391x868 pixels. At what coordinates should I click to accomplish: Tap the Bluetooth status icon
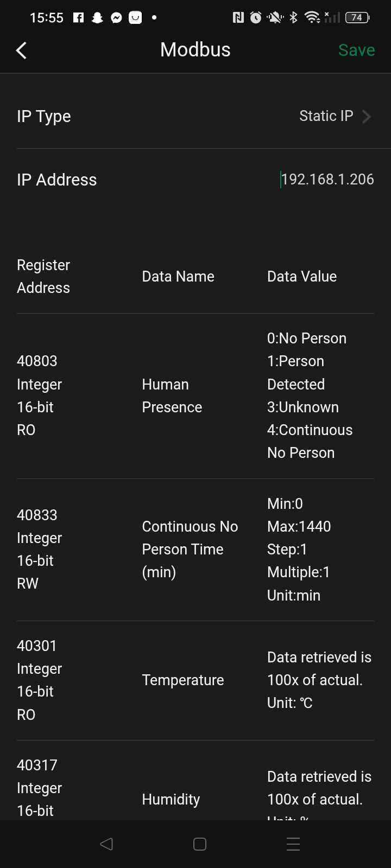tap(293, 18)
